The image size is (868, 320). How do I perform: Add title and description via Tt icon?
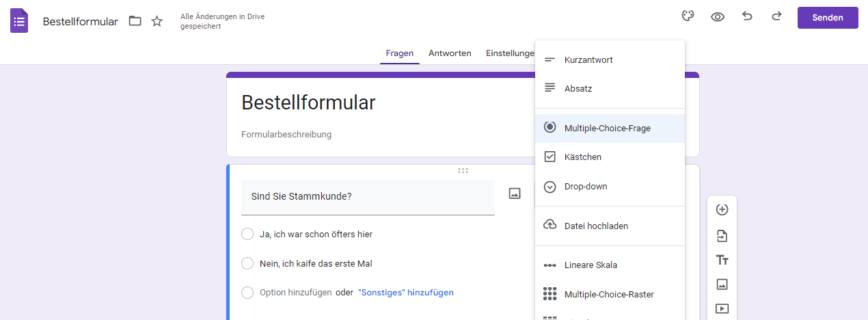[x=722, y=260]
